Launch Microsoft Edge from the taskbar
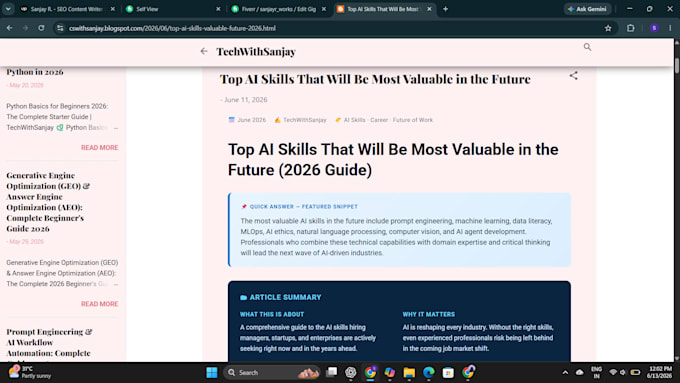Screen dimensions: 680x383 coord(428,372)
